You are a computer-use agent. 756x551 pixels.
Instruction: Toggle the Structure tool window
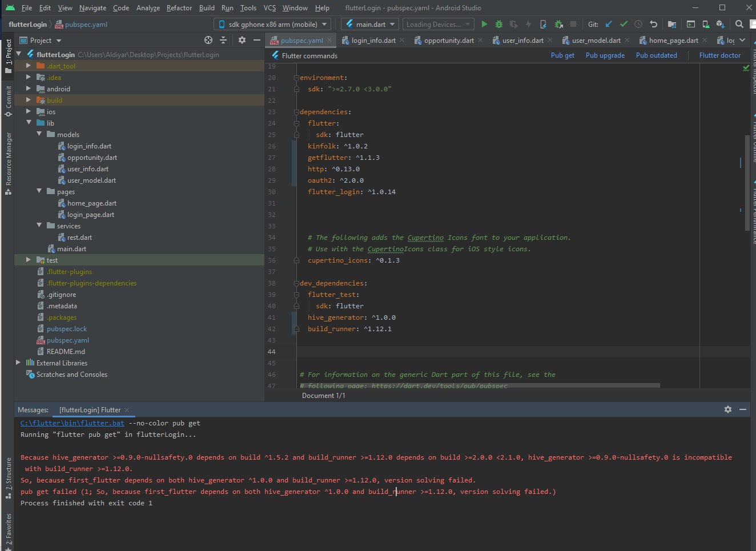click(x=8, y=478)
